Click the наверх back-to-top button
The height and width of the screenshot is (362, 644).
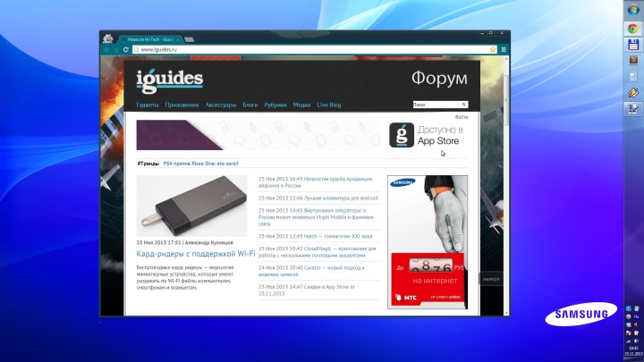(x=491, y=279)
